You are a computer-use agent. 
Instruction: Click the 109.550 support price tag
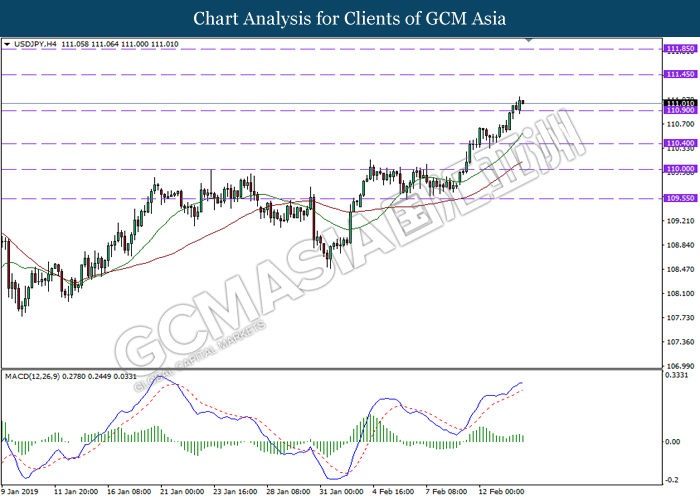coord(680,198)
